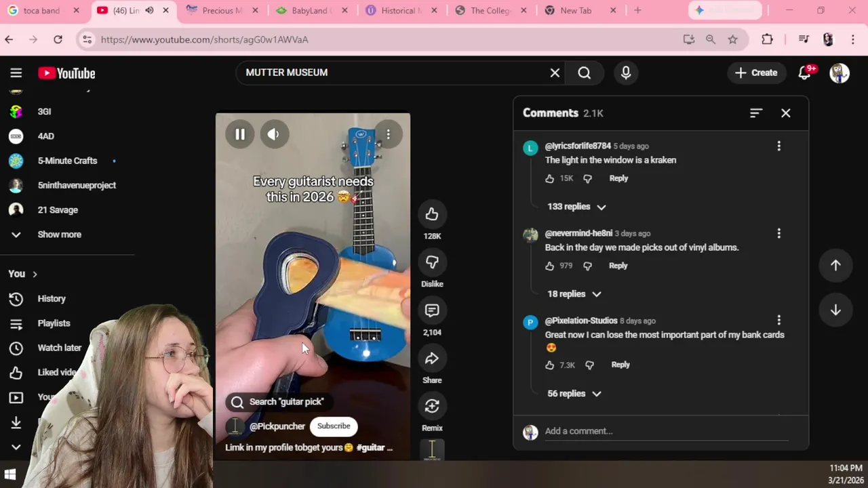Open options for @nevermind-he8ni comment

coord(778,233)
